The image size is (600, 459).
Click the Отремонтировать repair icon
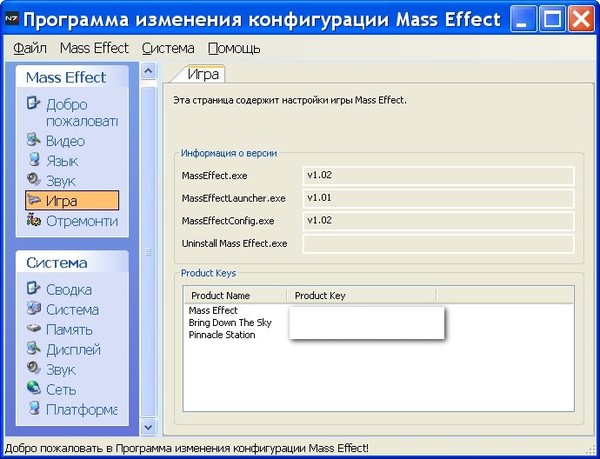pyautogui.click(x=34, y=220)
